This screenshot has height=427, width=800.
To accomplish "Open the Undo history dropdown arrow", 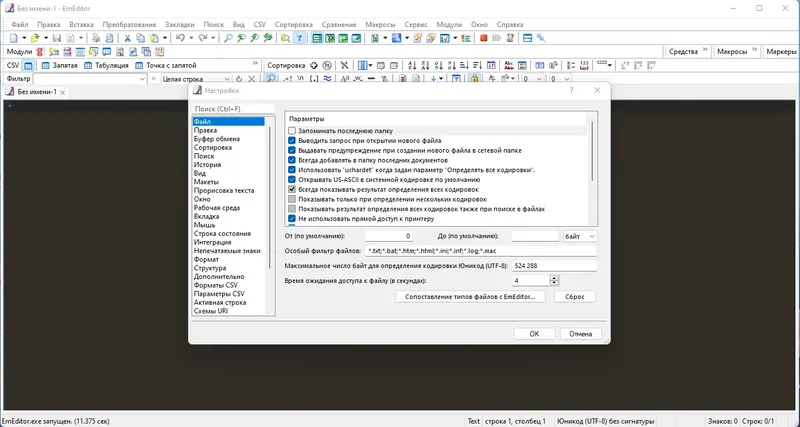I will (191, 38).
